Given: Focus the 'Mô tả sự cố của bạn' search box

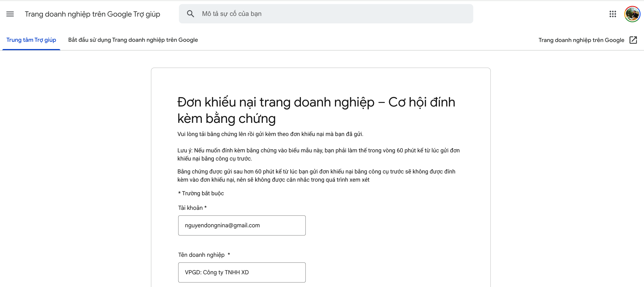Looking at the screenshot, I should click(x=325, y=14).
